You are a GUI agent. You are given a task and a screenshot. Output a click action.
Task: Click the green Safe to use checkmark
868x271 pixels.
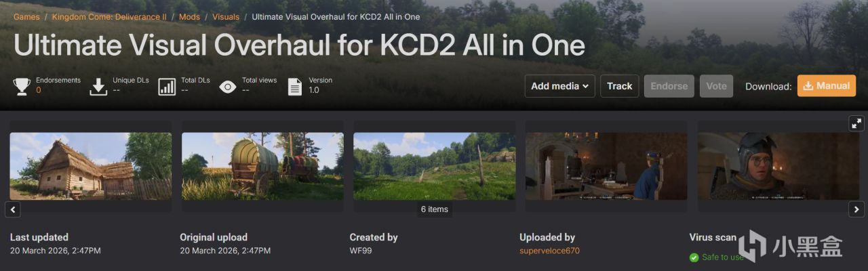[x=694, y=257]
